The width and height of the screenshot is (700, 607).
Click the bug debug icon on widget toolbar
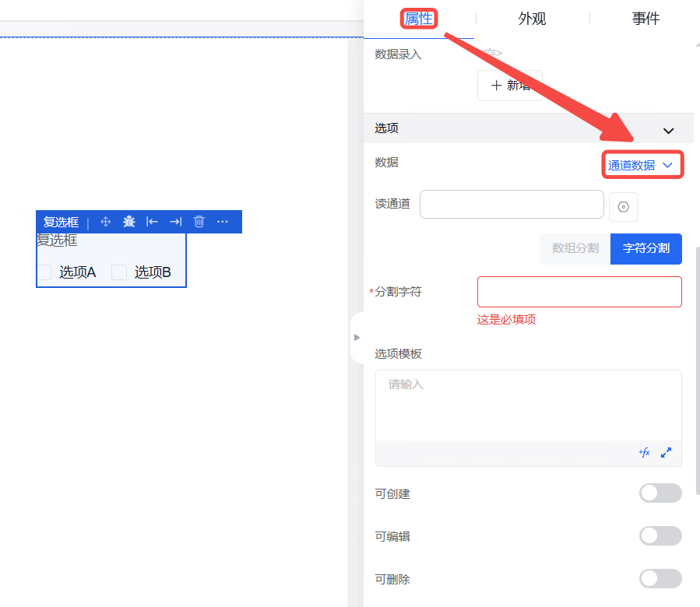coord(129,222)
